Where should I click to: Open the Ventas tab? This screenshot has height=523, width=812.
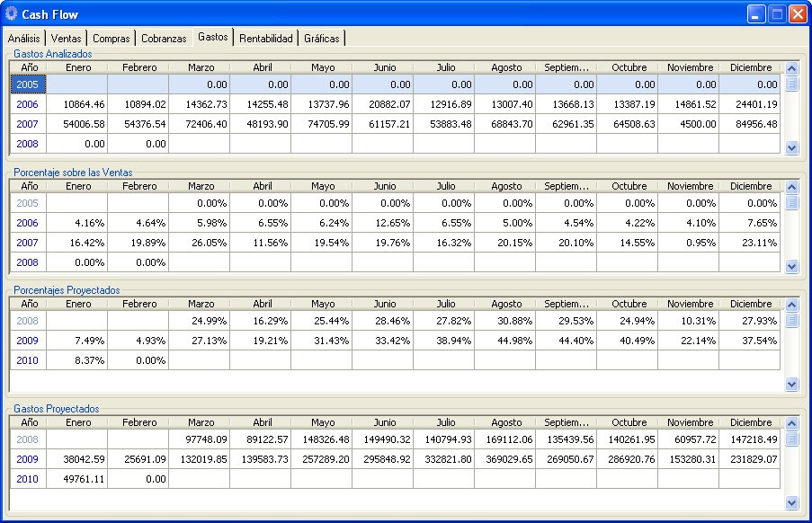67,39
